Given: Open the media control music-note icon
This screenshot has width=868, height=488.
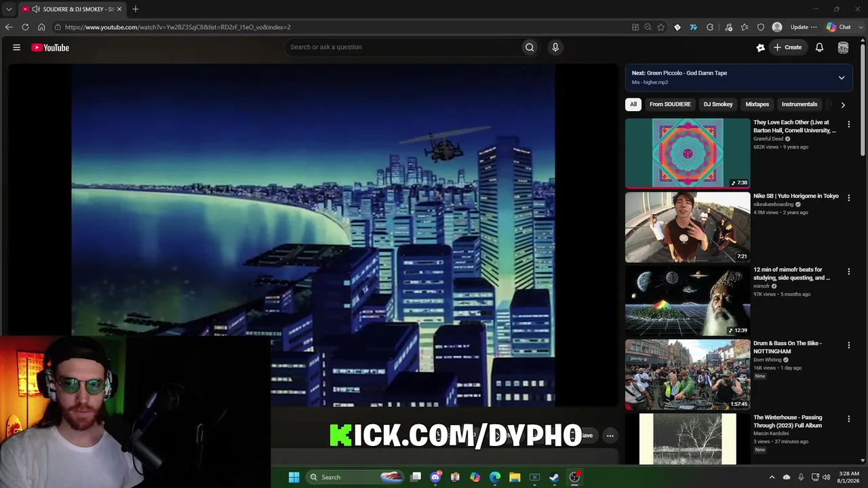Looking at the screenshot, I should (x=729, y=27).
